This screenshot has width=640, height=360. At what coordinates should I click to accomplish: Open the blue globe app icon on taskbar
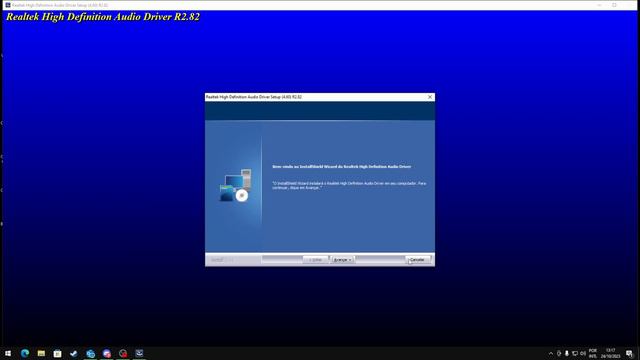point(90,353)
